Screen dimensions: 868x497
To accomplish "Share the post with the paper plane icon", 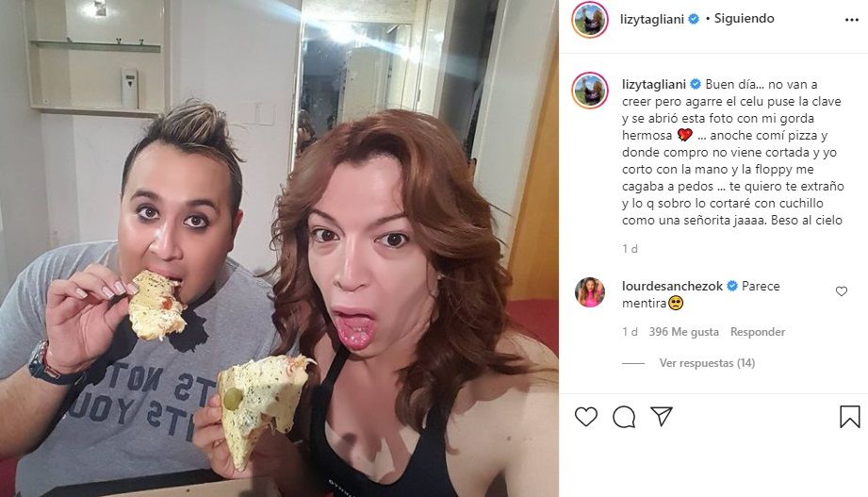I will tap(662, 416).
